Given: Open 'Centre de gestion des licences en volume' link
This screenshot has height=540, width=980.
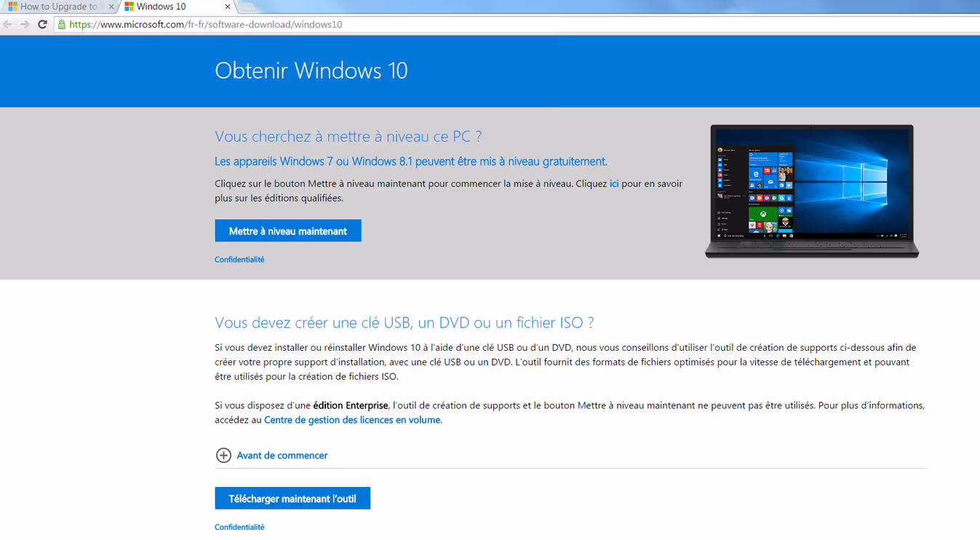Looking at the screenshot, I should (x=352, y=420).
